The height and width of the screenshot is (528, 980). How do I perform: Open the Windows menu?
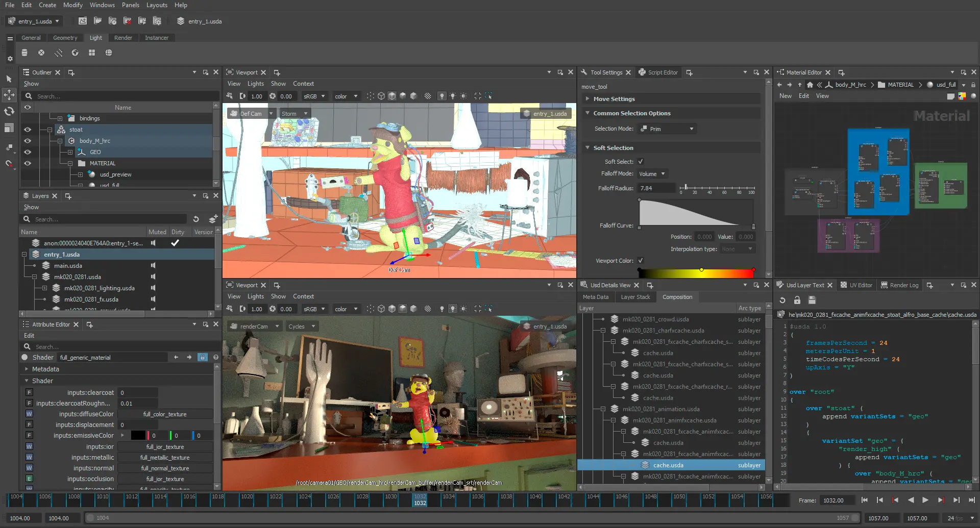coord(102,5)
